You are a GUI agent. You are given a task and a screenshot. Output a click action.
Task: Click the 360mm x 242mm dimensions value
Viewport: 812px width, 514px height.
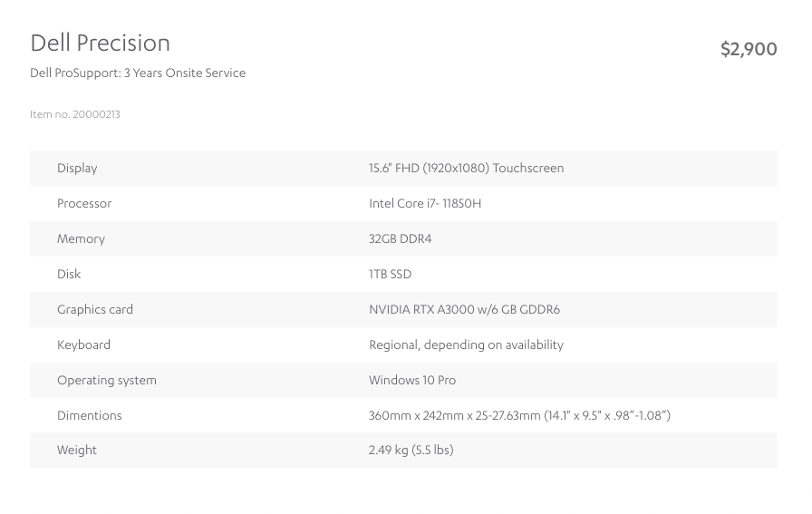pos(519,415)
